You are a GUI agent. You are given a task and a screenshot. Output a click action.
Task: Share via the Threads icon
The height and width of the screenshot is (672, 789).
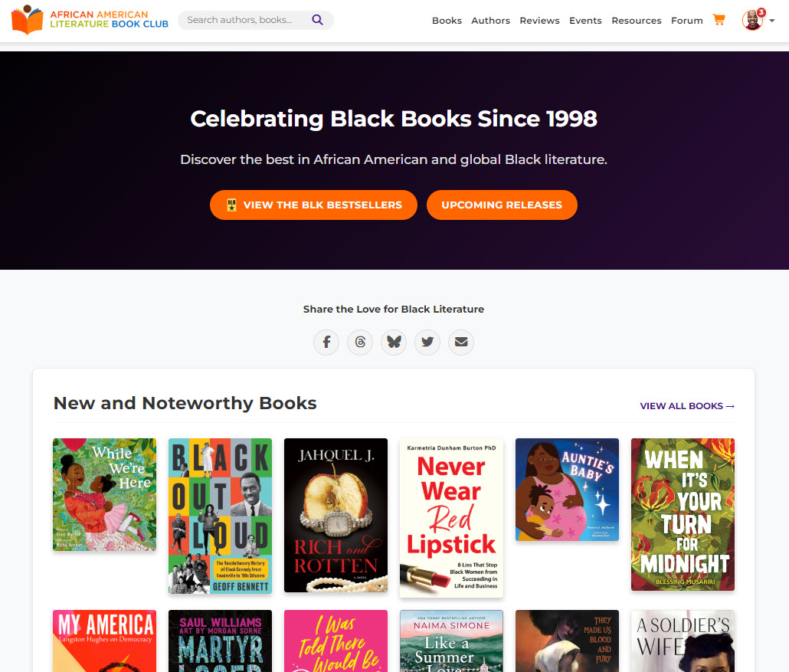tap(360, 342)
